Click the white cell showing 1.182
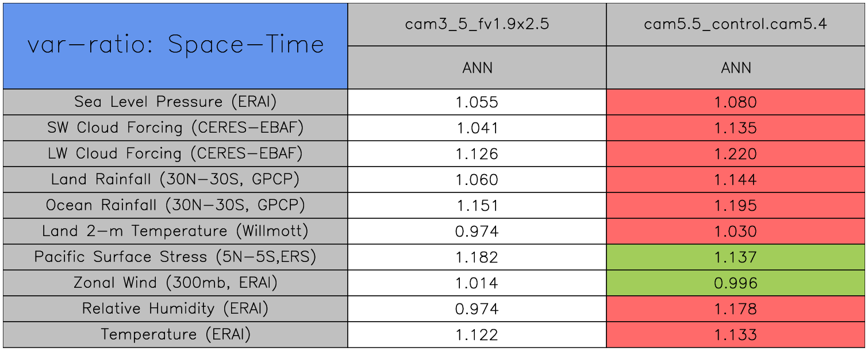Image resolution: width=868 pixels, height=351 pixels. click(x=477, y=257)
